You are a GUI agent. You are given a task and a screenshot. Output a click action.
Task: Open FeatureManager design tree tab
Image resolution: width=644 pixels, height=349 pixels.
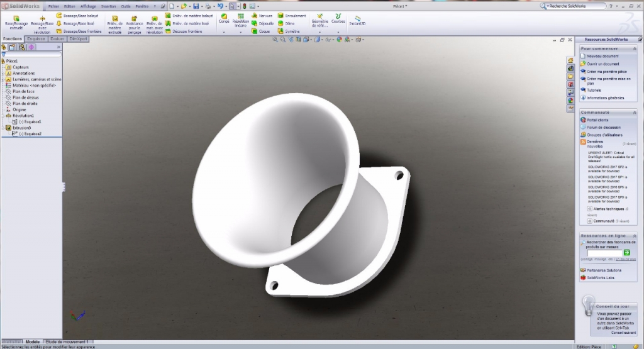click(4, 47)
